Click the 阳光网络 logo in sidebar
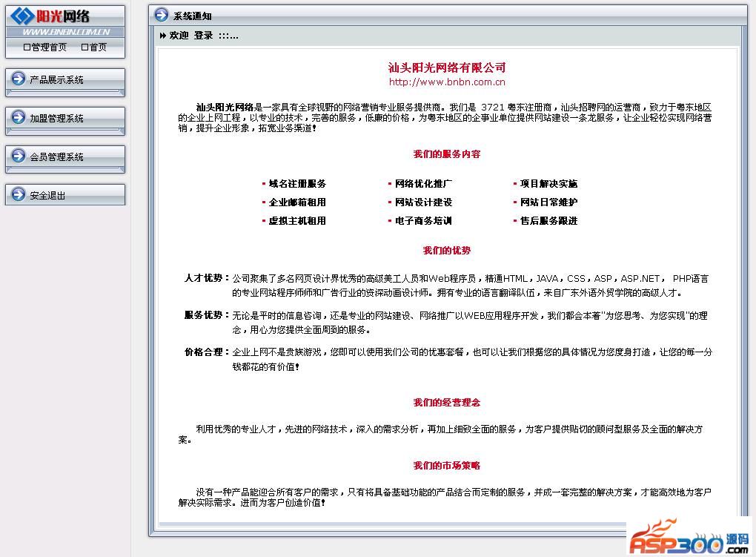Screen dimensions: 756x557 point(50,16)
